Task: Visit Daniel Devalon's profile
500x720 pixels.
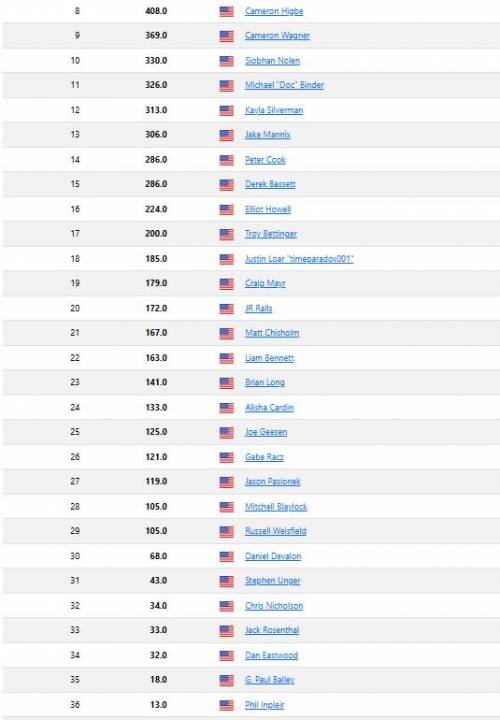Action: point(273,556)
